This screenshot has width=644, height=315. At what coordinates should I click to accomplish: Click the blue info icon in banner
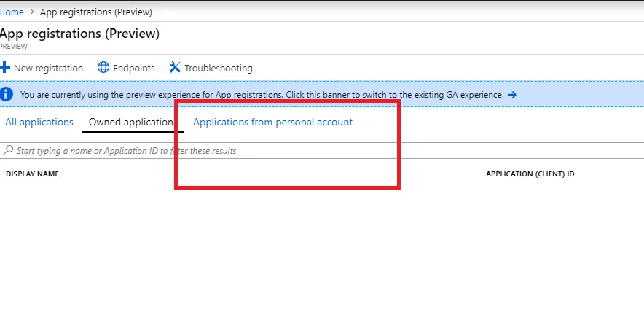pos(6,95)
